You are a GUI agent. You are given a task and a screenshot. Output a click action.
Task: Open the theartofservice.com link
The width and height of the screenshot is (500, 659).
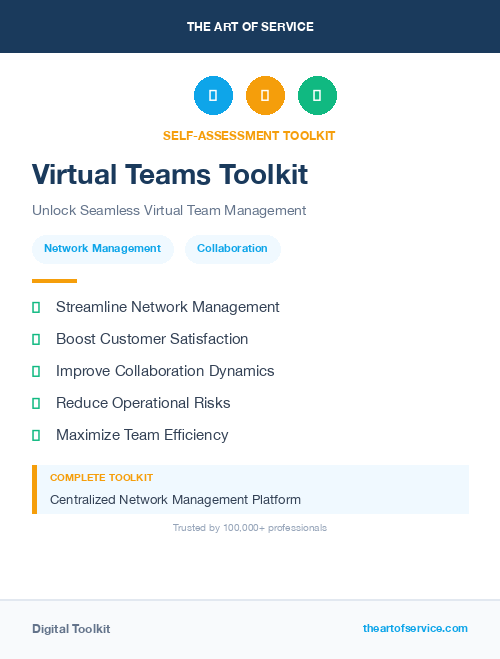(415, 628)
